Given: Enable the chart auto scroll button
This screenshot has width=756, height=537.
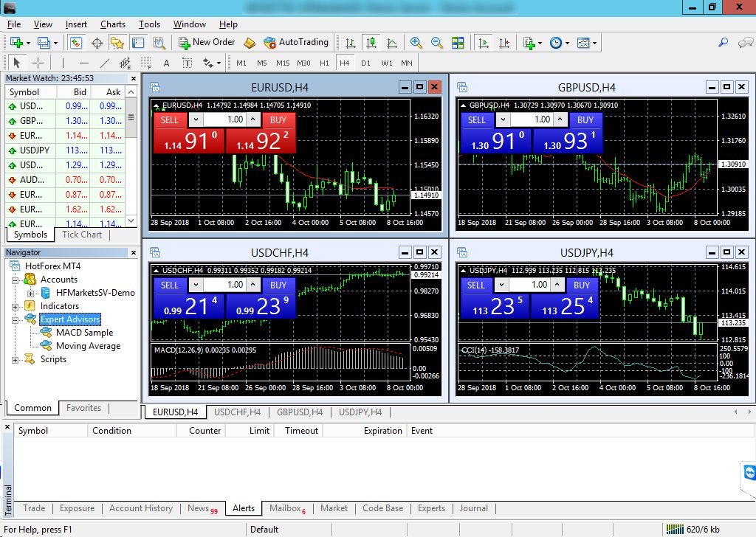Looking at the screenshot, I should (484, 43).
